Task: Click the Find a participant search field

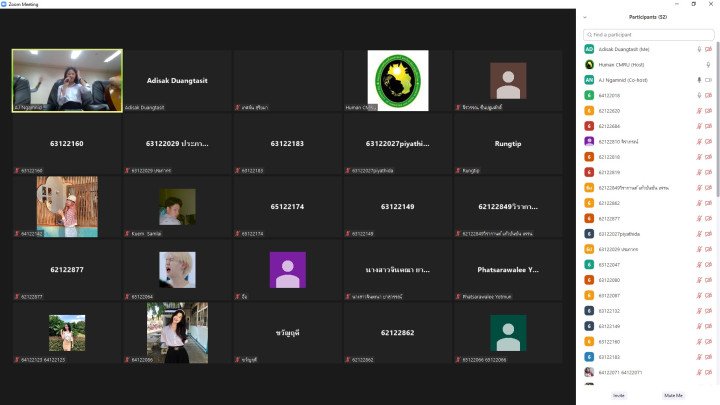Action: (x=648, y=35)
